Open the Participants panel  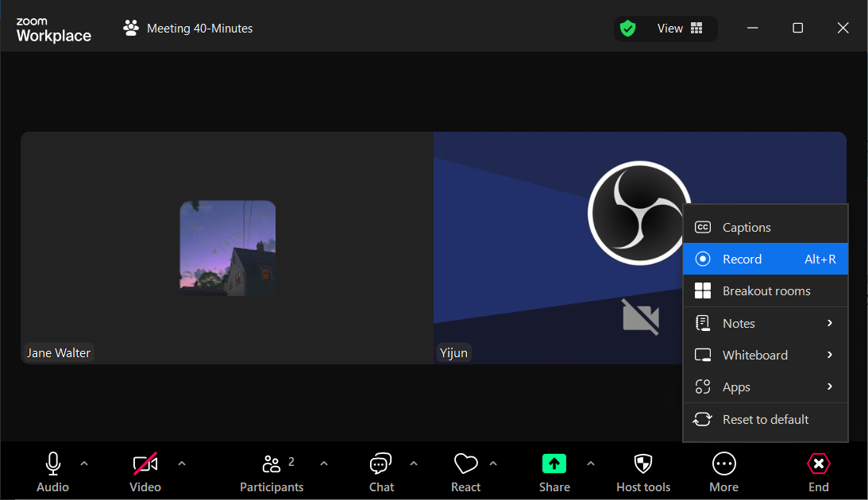tap(272, 473)
